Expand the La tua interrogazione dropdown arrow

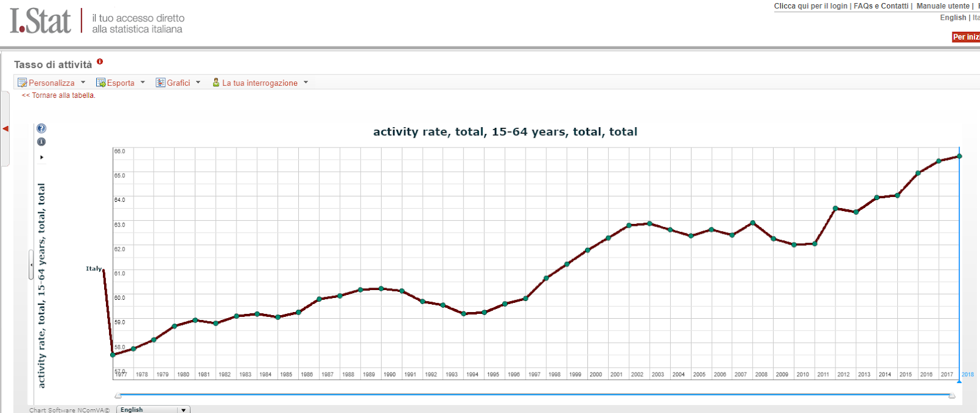[x=306, y=83]
